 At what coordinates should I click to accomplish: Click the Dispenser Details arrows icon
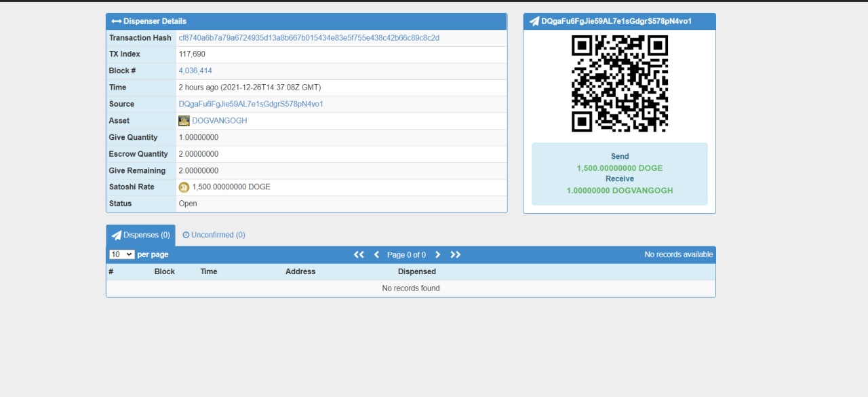click(116, 21)
